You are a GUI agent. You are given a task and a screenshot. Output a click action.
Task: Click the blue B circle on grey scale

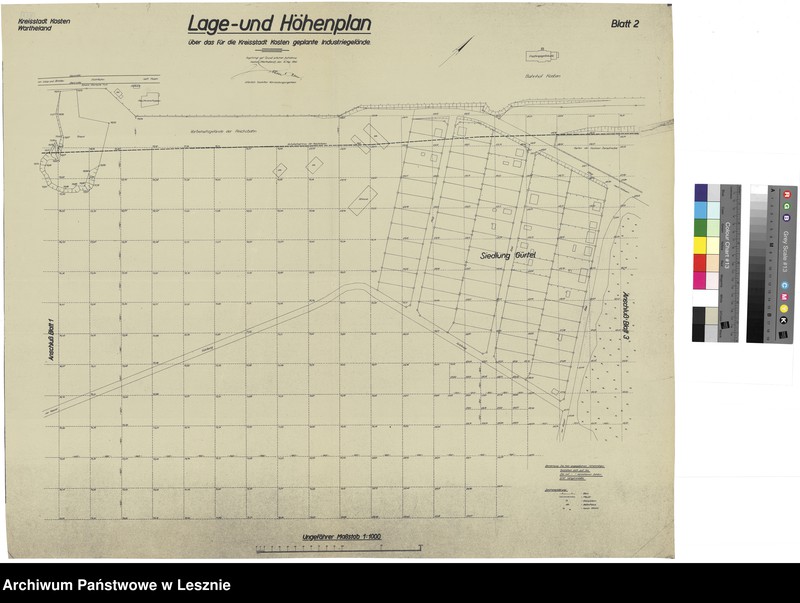pos(785,217)
